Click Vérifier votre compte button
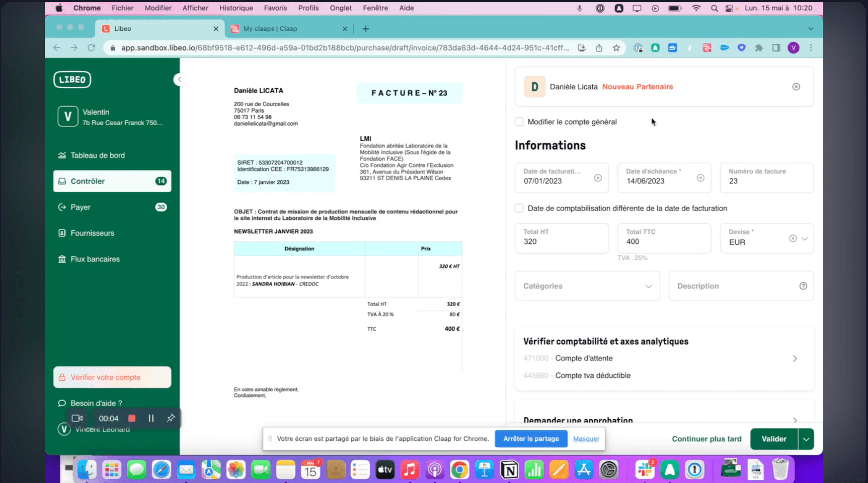The image size is (868, 483). 112,377
